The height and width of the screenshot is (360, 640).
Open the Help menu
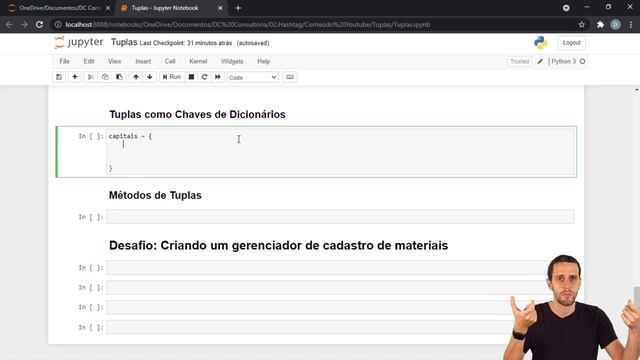263,61
